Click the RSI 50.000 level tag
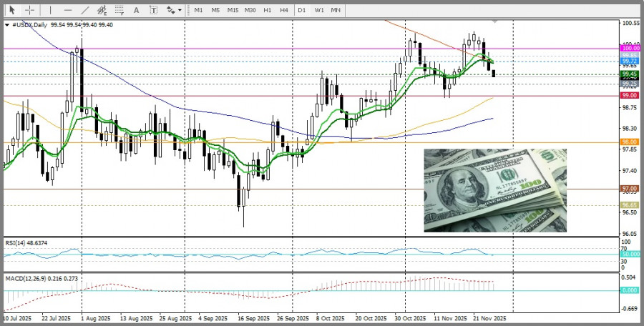 tap(630, 254)
